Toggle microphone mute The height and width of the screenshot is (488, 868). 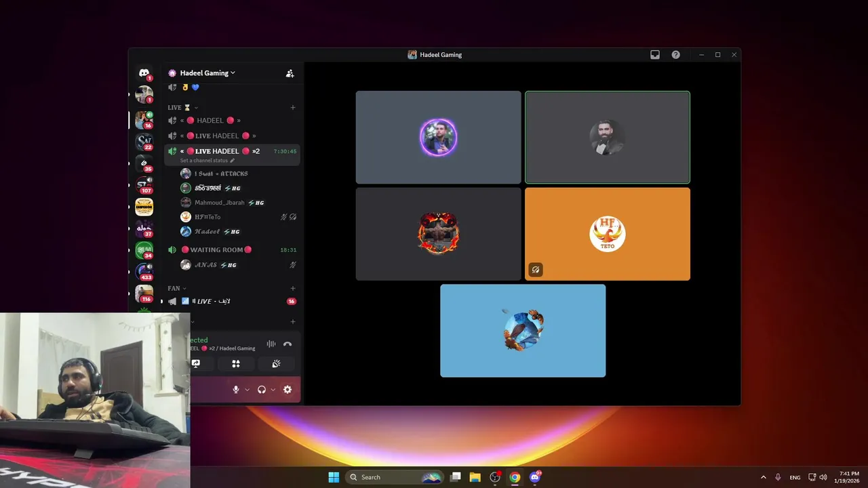[x=236, y=390]
